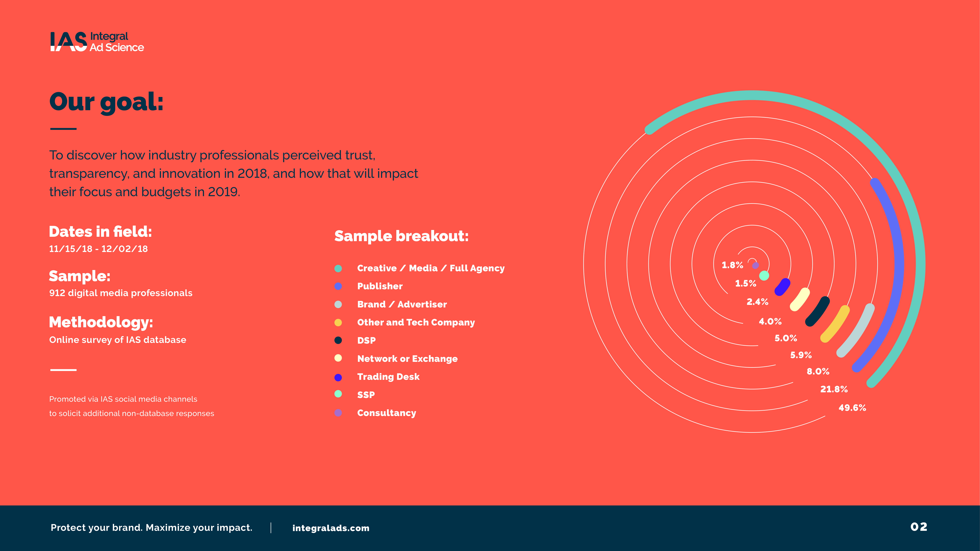
Task: Click the Our goal title
Action: coord(107,102)
